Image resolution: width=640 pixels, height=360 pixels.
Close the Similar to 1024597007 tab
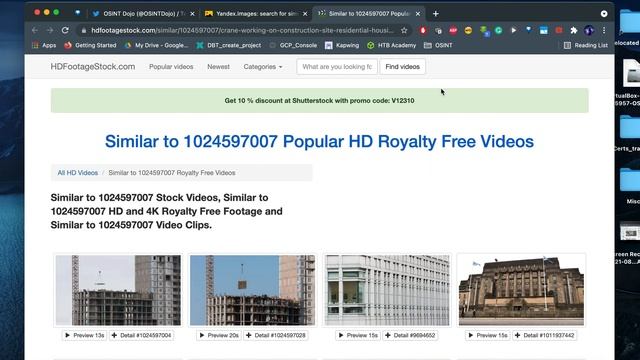pos(418,13)
